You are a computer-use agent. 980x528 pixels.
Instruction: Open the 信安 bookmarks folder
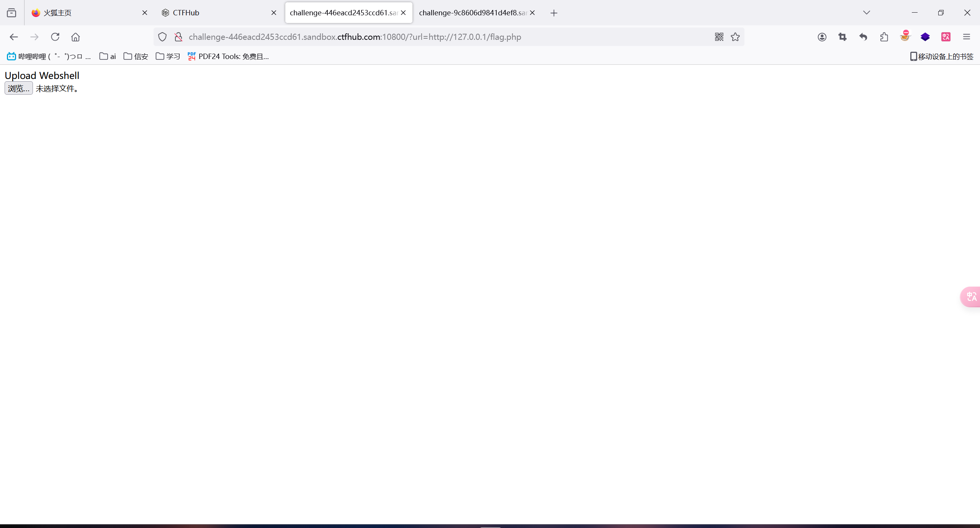(x=136, y=56)
